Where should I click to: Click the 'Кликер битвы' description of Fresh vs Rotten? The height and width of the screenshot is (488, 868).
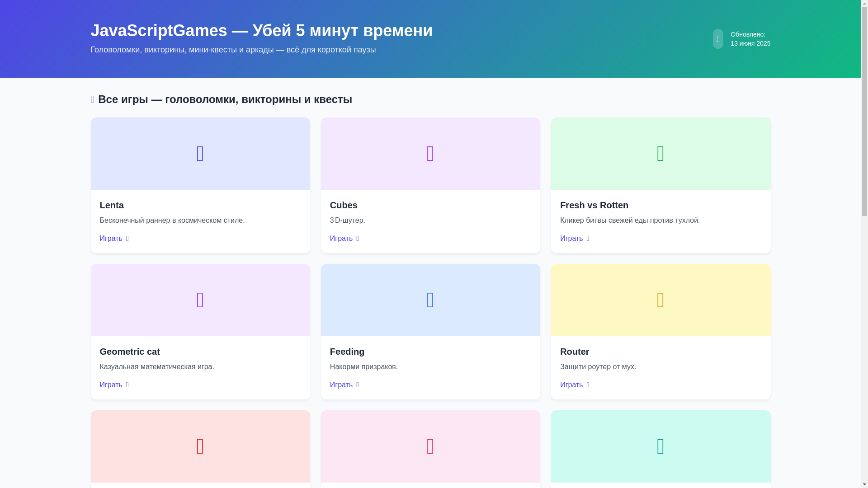pos(630,221)
